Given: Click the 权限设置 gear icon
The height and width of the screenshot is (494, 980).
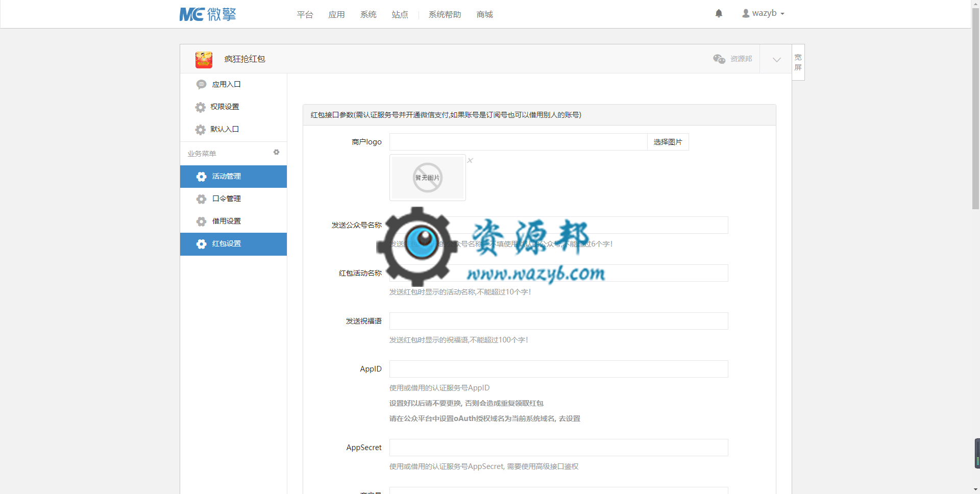Looking at the screenshot, I should pyautogui.click(x=201, y=107).
